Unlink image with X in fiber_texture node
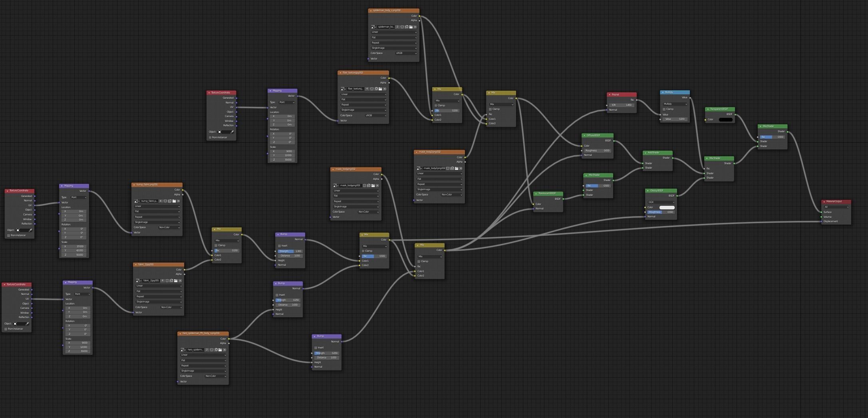 coord(385,89)
